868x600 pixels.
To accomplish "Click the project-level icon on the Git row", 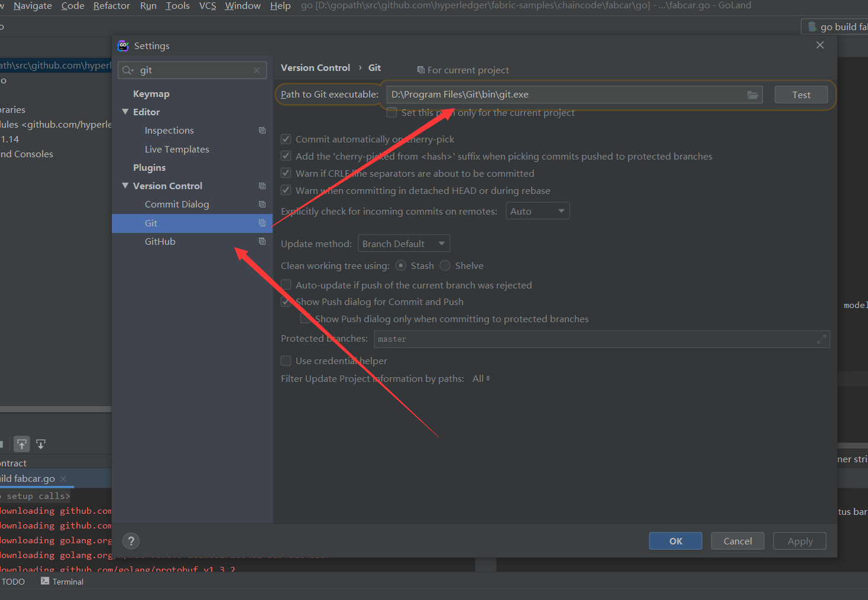I will (262, 223).
